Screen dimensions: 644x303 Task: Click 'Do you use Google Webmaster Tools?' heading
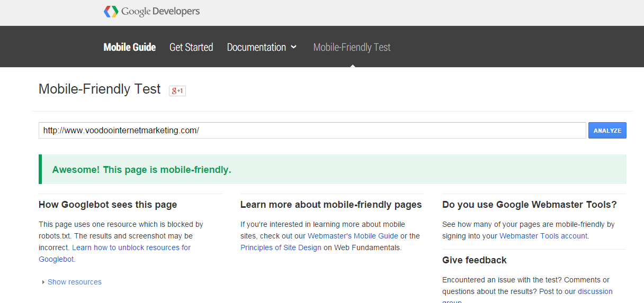coord(530,205)
